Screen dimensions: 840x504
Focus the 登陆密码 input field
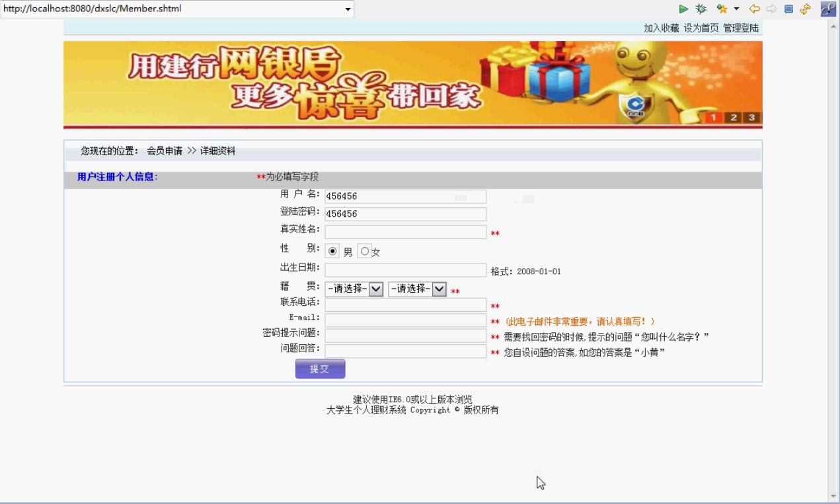pyautogui.click(x=405, y=214)
